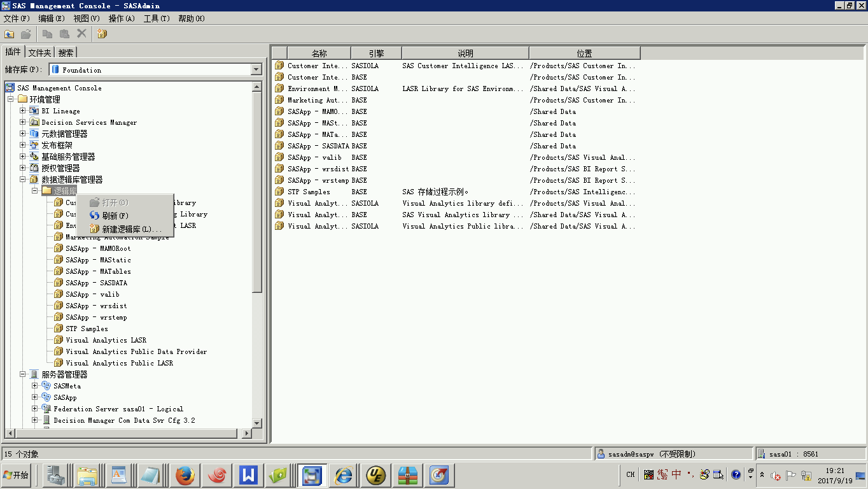The image size is (868, 489).
Task: Click the paste icon in the toolbar
Action: (x=64, y=34)
